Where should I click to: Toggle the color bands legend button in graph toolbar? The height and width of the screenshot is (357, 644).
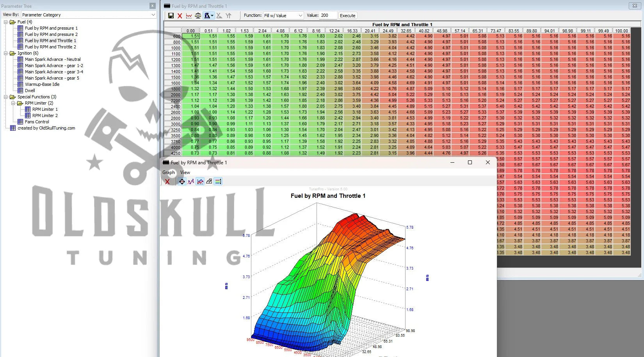[218, 181]
